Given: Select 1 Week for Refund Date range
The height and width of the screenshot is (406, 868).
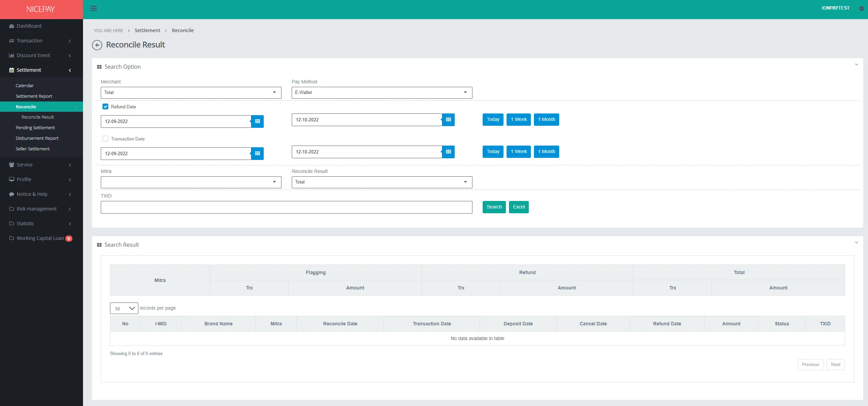Looking at the screenshot, I should coord(518,120).
